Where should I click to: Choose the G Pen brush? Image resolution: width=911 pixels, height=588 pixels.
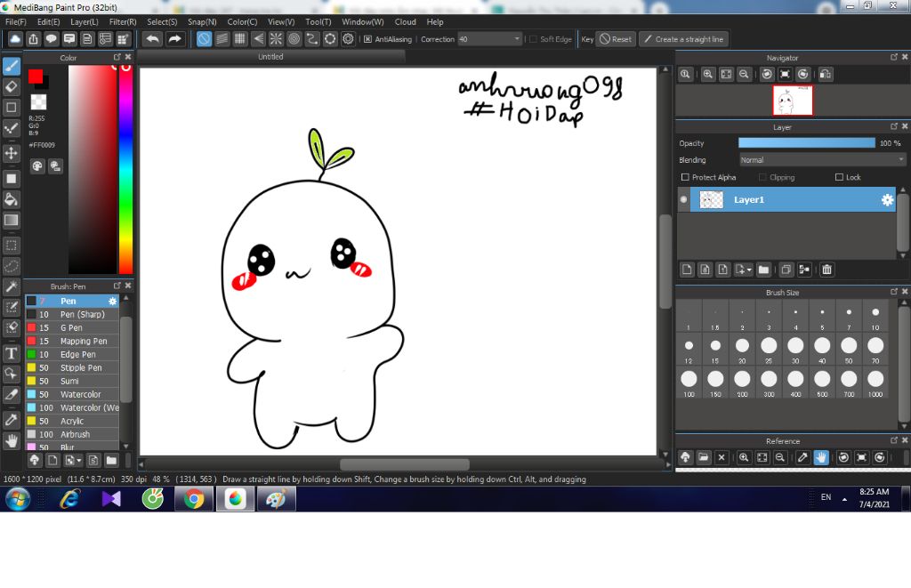click(x=72, y=327)
